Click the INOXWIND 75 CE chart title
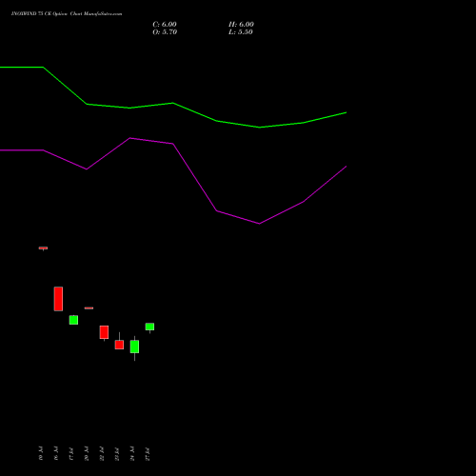Image resolution: width=476 pixels, height=476 pixels. pyautogui.click(x=67, y=13)
